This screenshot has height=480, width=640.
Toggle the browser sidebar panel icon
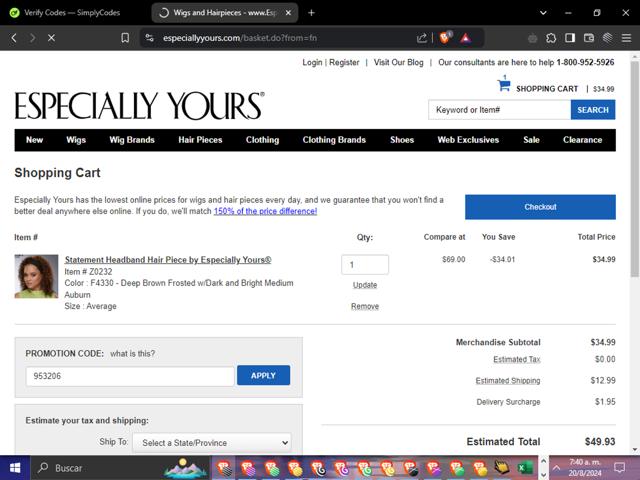click(570, 38)
